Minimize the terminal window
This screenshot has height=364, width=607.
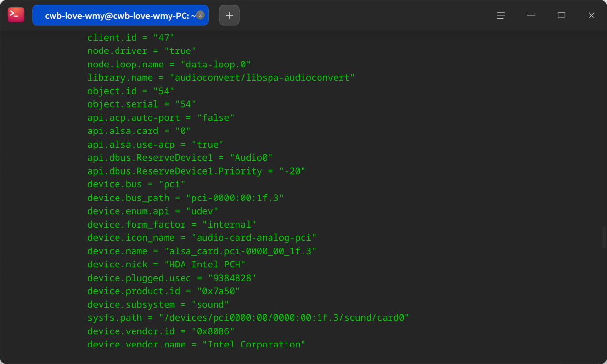tap(531, 15)
